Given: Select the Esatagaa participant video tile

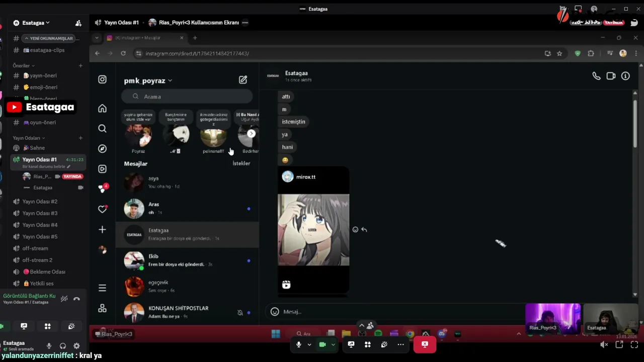Looking at the screenshot, I should tap(611, 318).
